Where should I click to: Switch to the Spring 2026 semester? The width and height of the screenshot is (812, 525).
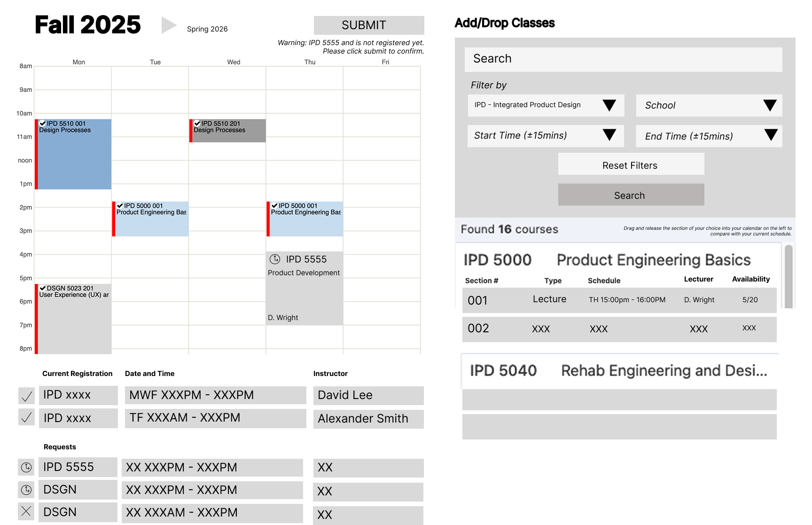pos(207,29)
